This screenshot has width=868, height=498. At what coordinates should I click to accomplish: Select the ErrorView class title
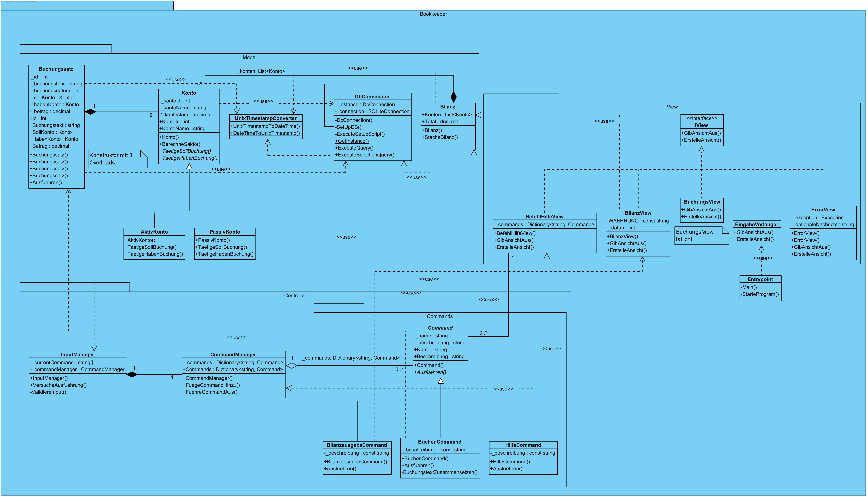[x=823, y=210]
